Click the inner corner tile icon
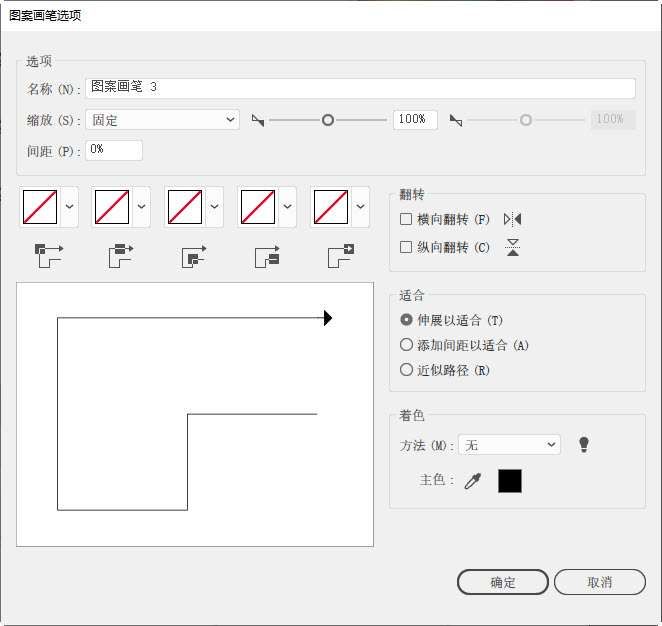The height and width of the screenshot is (626, 662). 194,256
